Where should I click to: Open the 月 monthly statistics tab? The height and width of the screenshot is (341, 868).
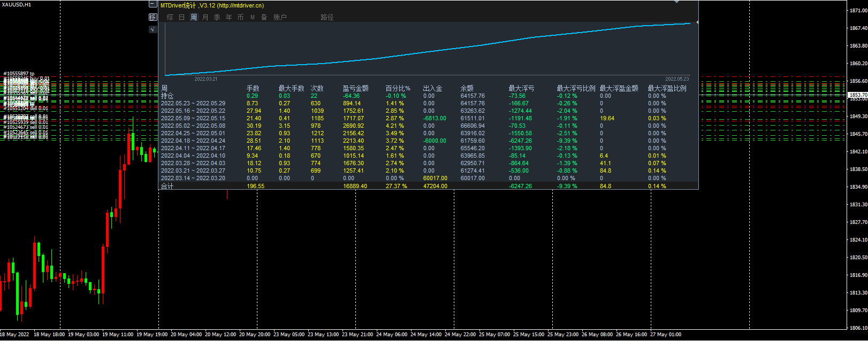point(205,17)
